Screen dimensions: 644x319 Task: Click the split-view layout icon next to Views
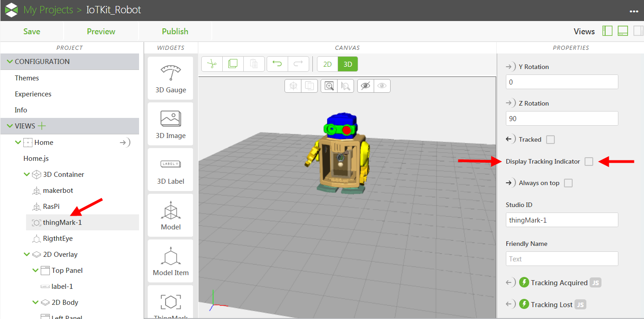(x=607, y=31)
